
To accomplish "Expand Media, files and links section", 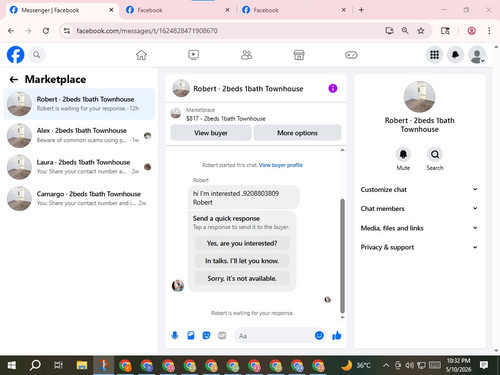I will coord(419,228).
